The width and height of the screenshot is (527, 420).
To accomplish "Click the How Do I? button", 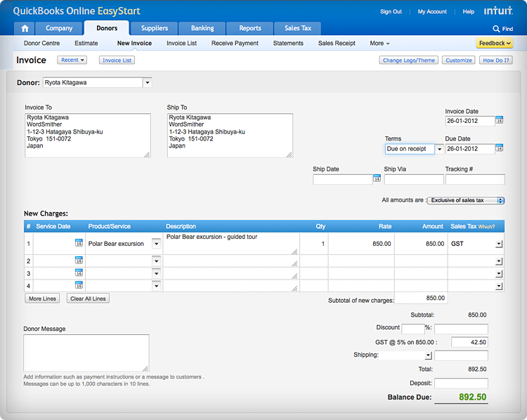I will coord(496,60).
